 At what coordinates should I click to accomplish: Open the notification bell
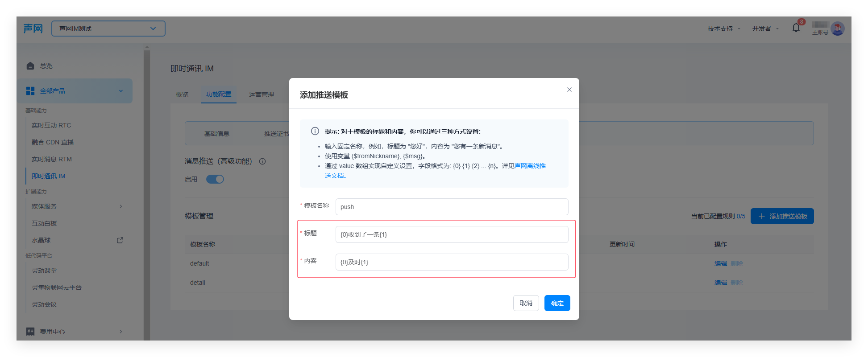pos(796,28)
